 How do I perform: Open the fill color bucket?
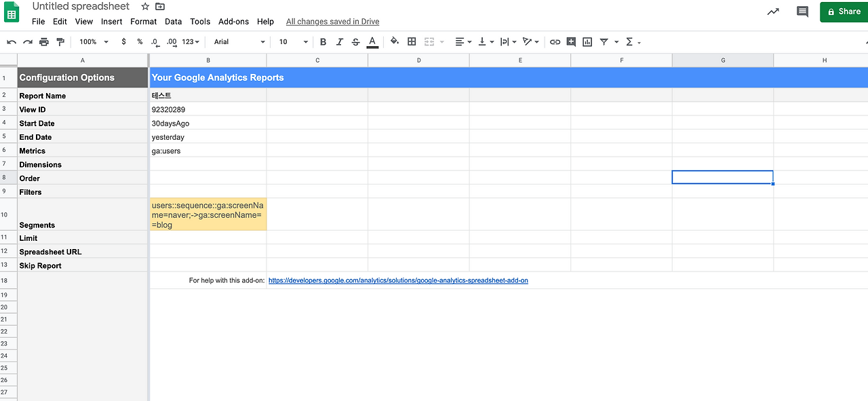click(x=395, y=42)
